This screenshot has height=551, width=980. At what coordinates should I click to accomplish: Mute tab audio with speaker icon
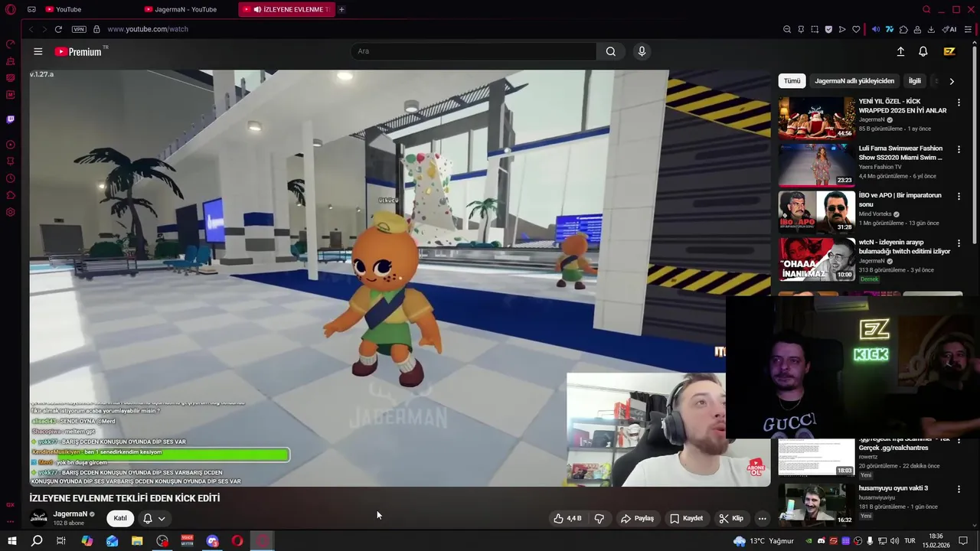(x=876, y=29)
